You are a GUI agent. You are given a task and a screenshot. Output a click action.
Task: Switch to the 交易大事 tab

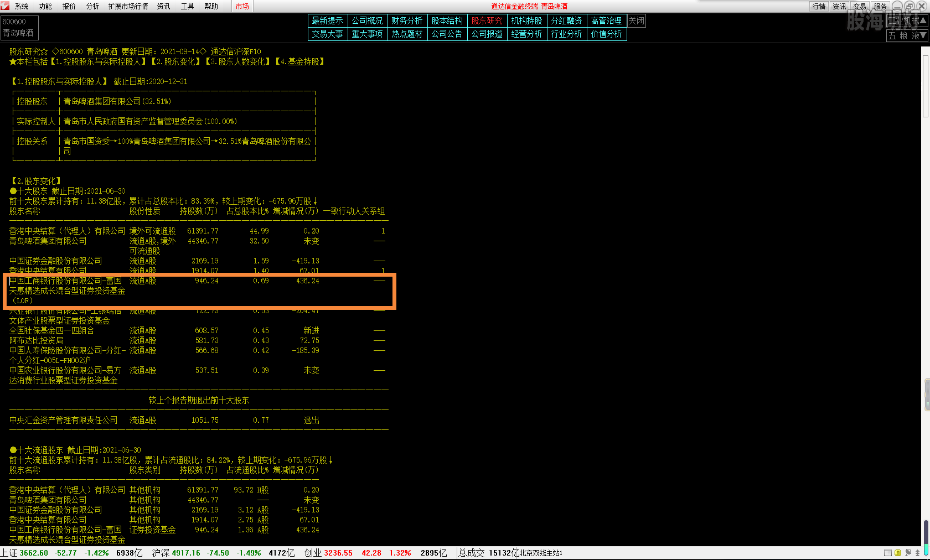328,34
